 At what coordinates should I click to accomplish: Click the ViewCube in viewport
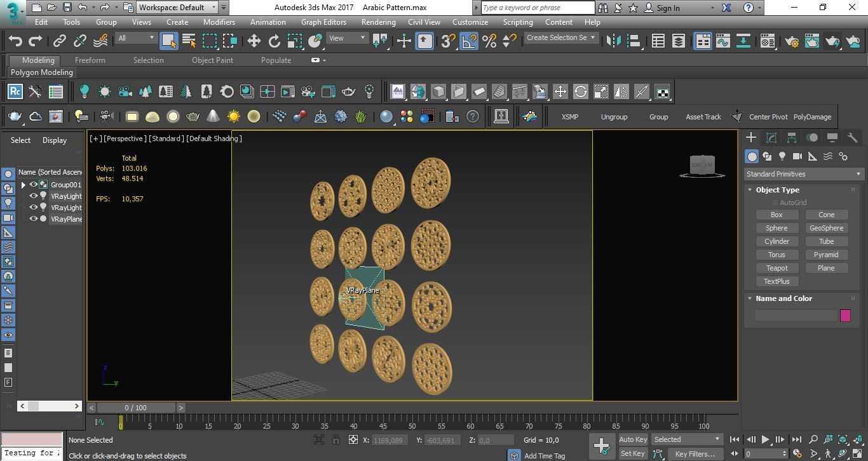pyautogui.click(x=702, y=166)
